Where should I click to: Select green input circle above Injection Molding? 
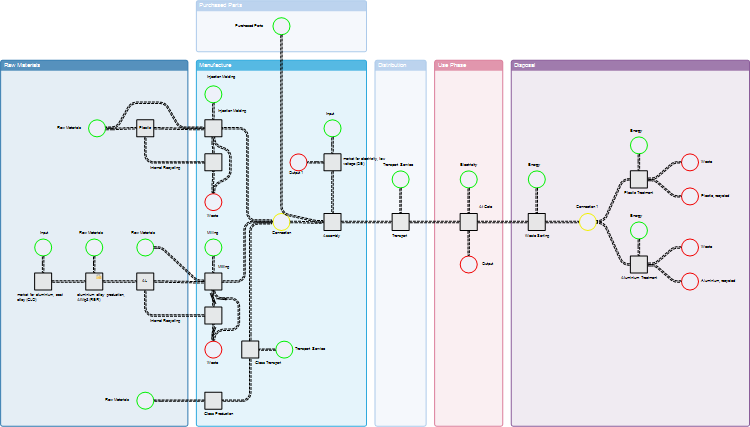(x=213, y=94)
